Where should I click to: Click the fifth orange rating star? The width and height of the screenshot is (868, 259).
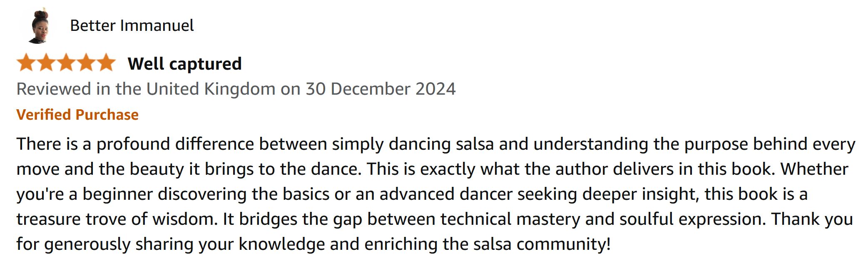(x=107, y=63)
